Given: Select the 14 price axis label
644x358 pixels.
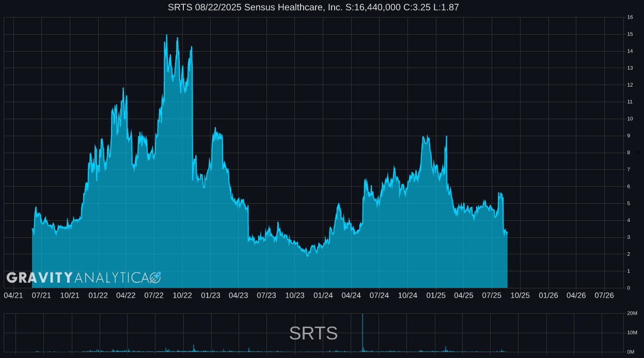Looking at the screenshot, I should click(x=630, y=51).
